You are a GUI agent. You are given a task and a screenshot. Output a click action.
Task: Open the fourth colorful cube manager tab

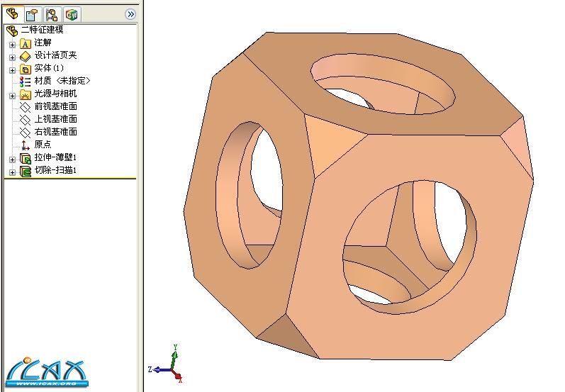(72, 15)
